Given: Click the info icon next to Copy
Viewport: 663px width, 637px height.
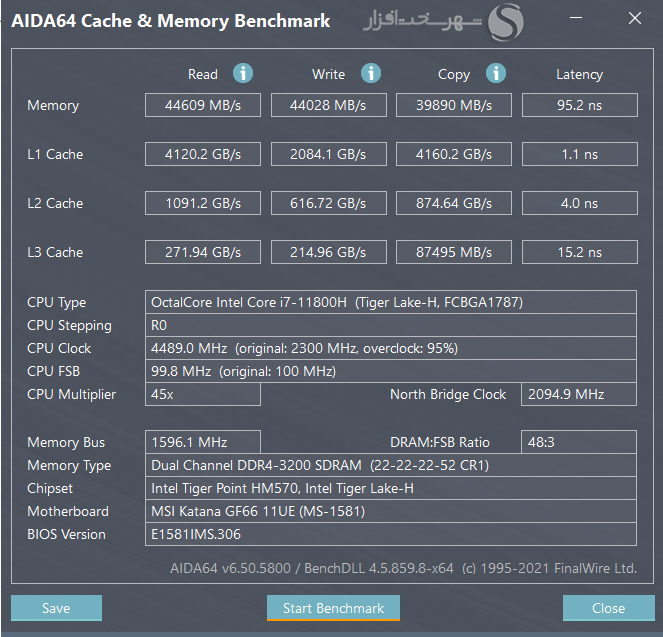Looking at the screenshot, I should pos(496,73).
